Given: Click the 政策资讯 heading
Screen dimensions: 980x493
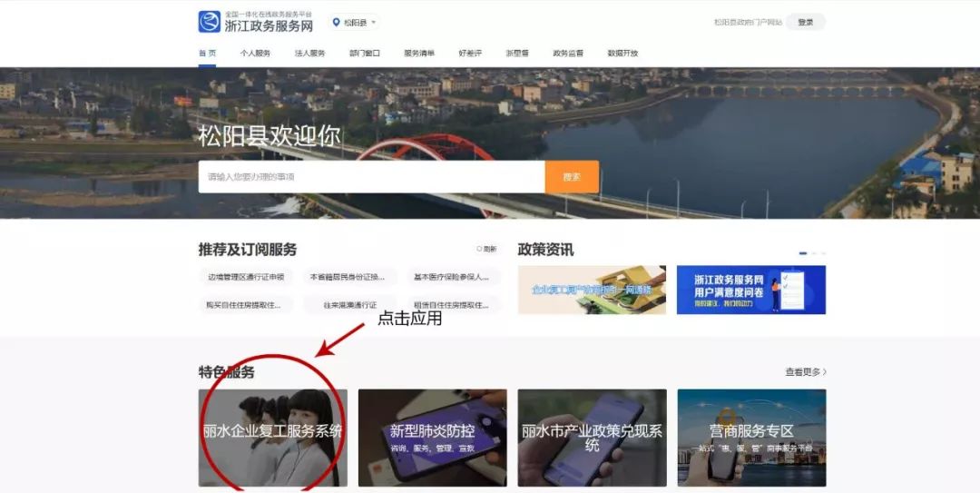Looking at the screenshot, I should click(545, 250).
